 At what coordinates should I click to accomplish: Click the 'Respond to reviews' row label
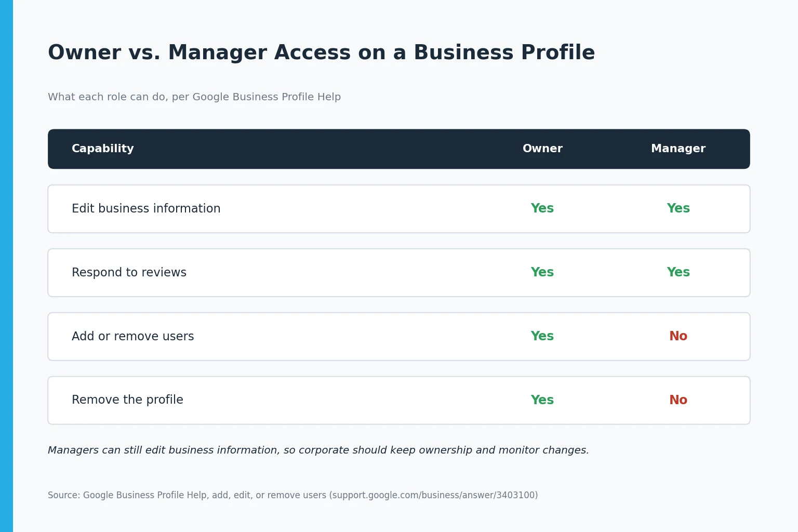click(129, 272)
